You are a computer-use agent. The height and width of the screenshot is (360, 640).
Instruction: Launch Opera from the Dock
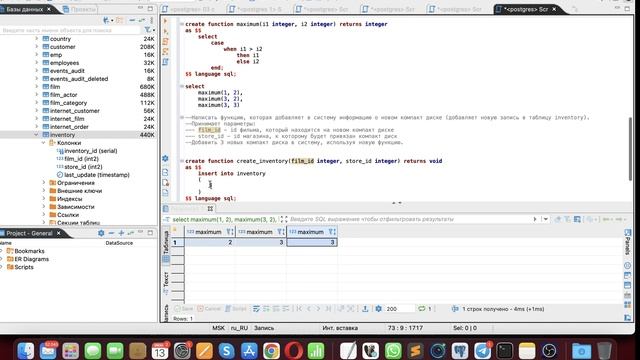[294, 351]
